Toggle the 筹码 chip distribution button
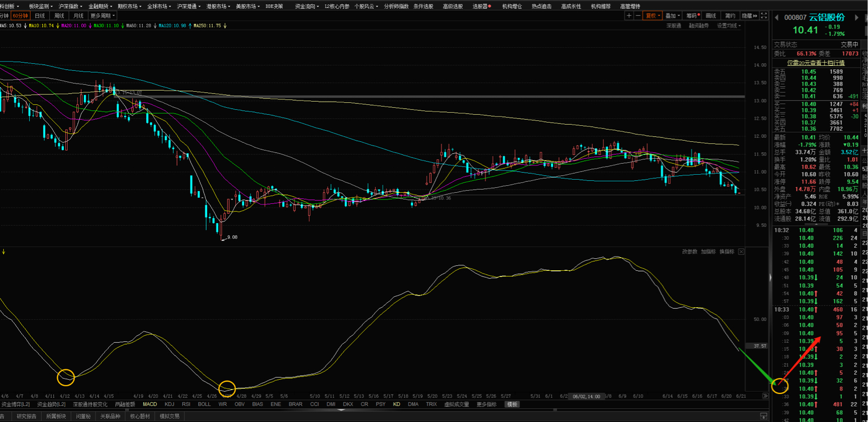This screenshot has height=422, width=868. coord(692,16)
